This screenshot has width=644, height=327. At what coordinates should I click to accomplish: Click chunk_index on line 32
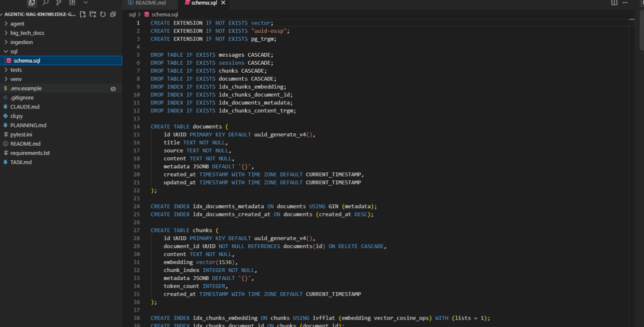[181, 270]
